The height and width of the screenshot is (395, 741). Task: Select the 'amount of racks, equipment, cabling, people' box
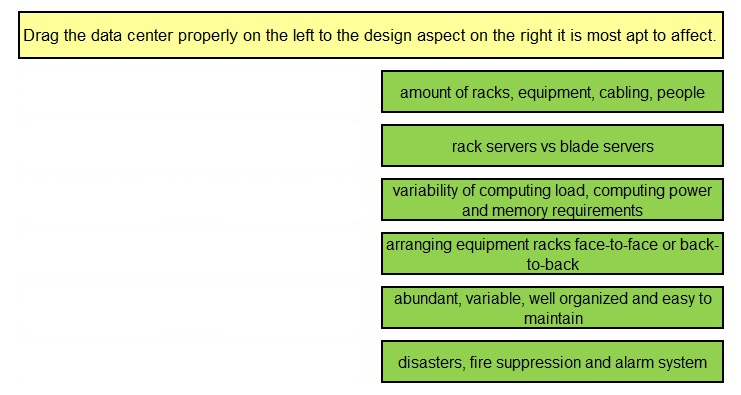pyautogui.click(x=552, y=92)
